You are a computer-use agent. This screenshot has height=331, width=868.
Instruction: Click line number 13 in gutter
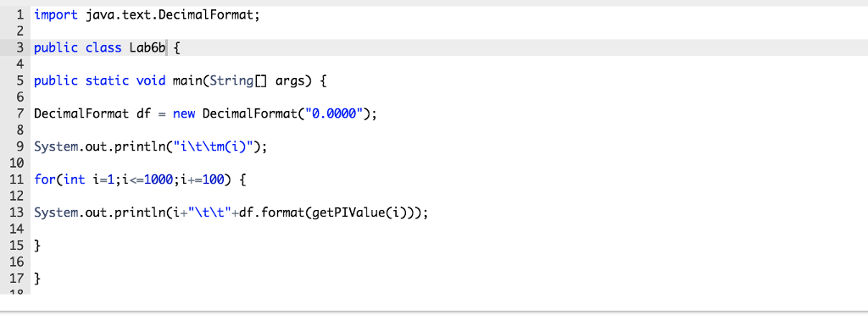(x=17, y=212)
